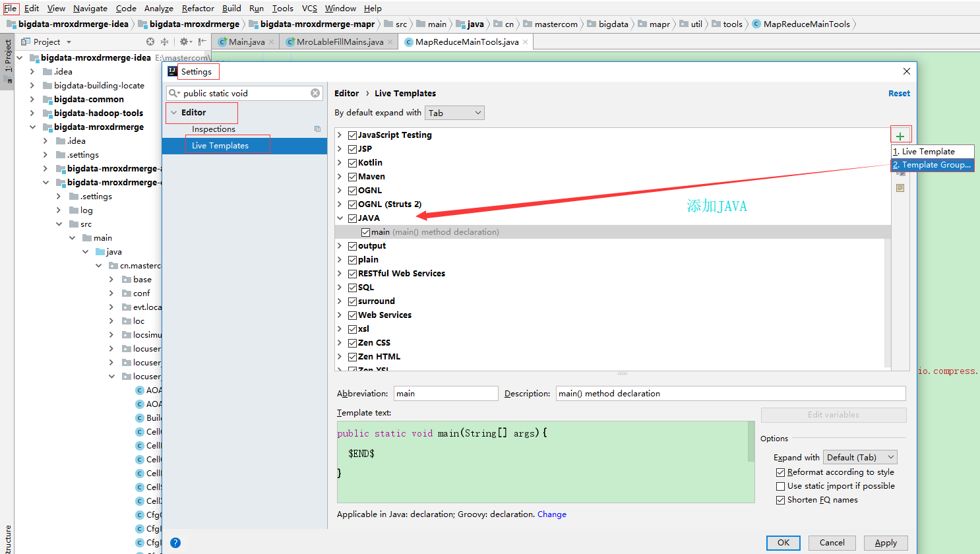Switch to the Main.java tab
Image resolution: width=980 pixels, height=554 pixels.
click(246, 42)
